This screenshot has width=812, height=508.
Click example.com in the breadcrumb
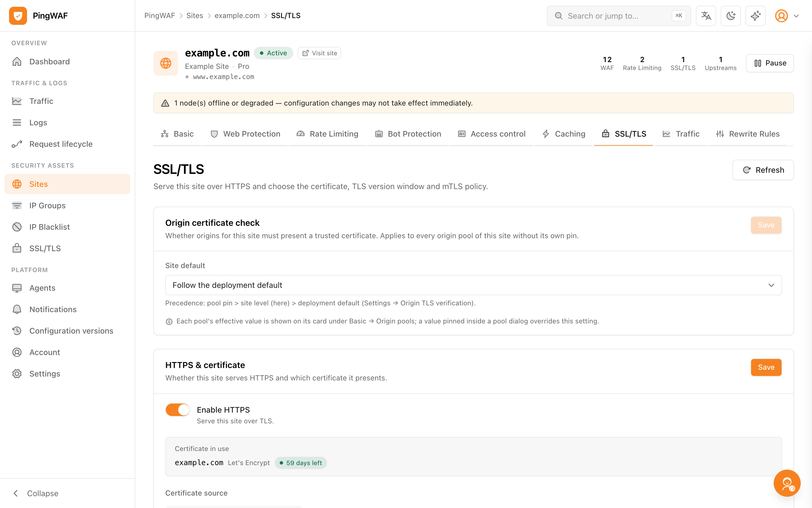(237, 16)
